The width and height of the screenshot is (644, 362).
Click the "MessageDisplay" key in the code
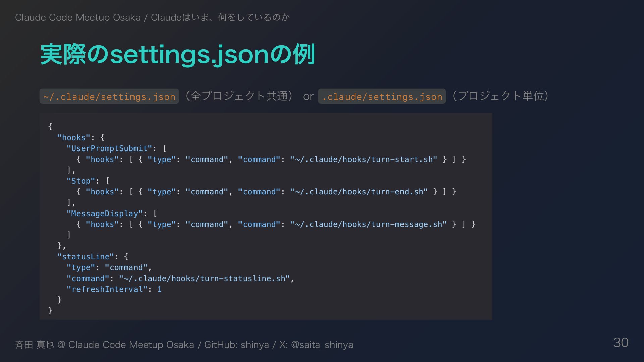[x=105, y=214]
